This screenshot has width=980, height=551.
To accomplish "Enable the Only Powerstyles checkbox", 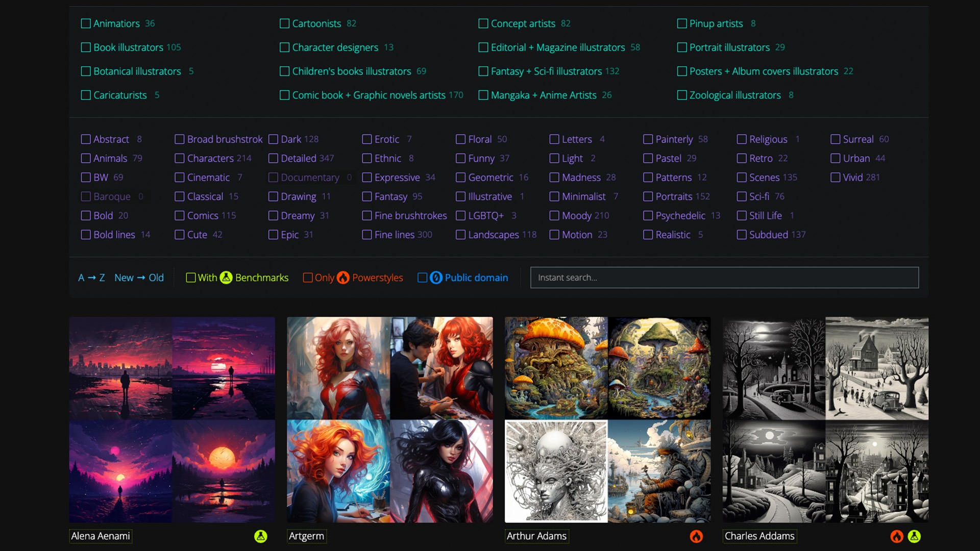I will [x=308, y=278].
